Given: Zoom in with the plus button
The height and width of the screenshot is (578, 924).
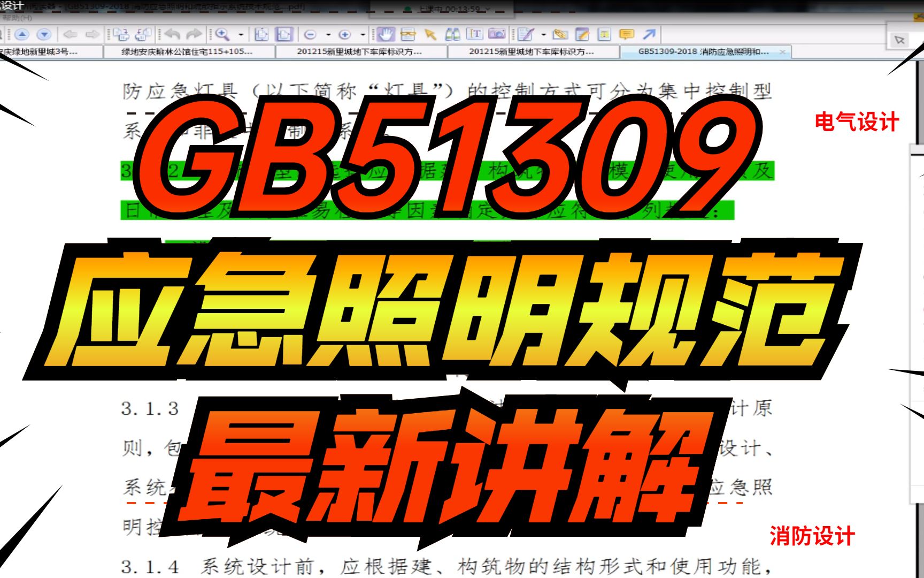Looking at the screenshot, I should [345, 35].
